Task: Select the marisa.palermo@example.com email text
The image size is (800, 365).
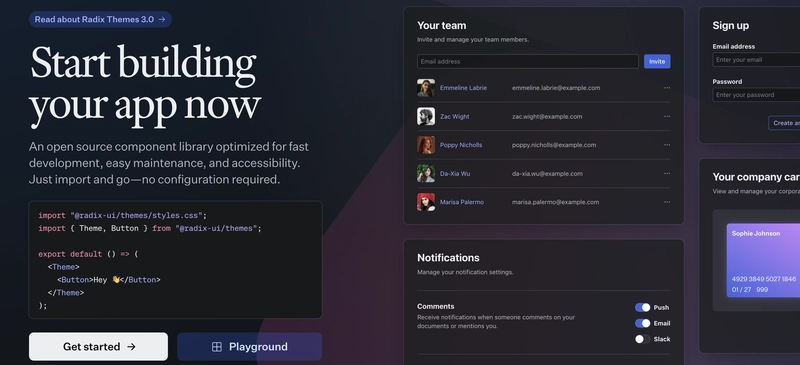Action: tap(556, 202)
